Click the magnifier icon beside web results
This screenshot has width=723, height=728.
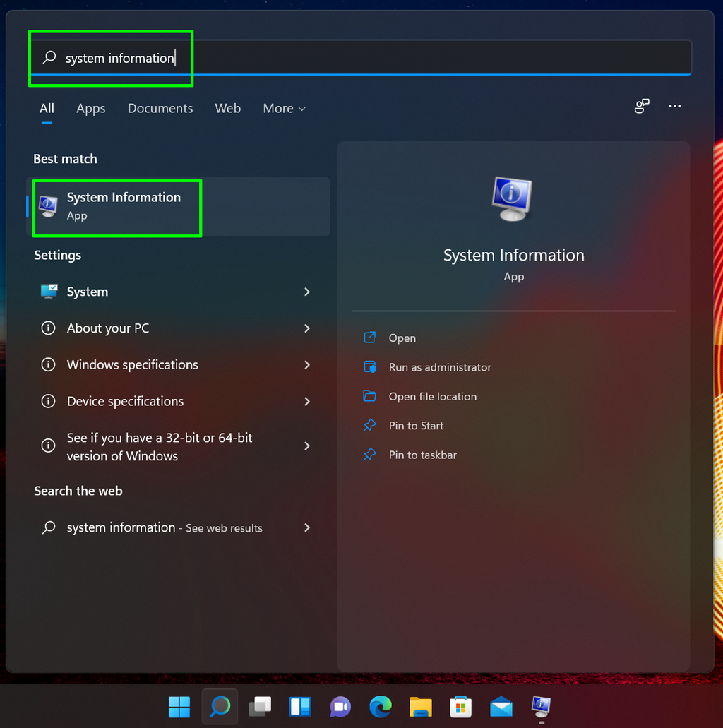pos(49,527)
